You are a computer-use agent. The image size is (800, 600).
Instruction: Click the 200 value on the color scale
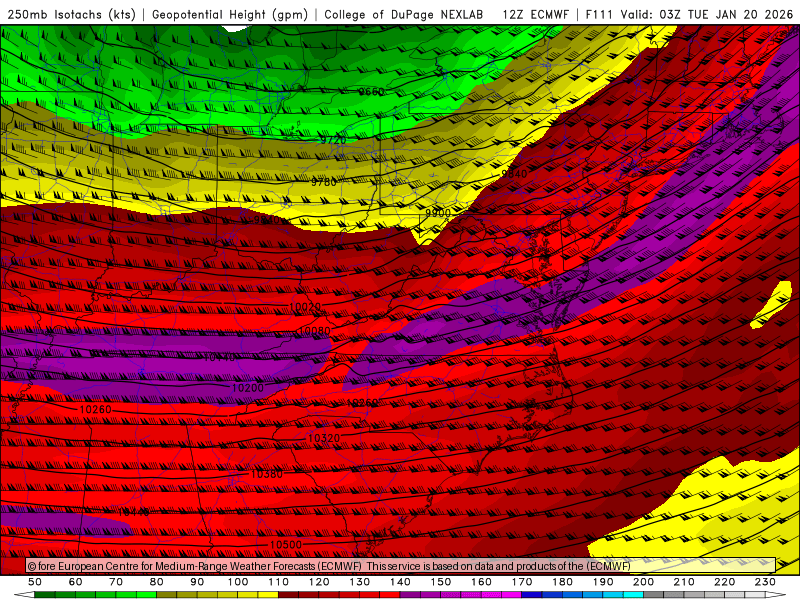643,582
